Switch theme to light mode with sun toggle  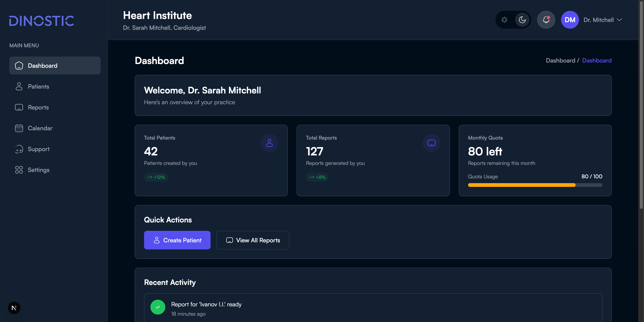click(x=504, y=20)
